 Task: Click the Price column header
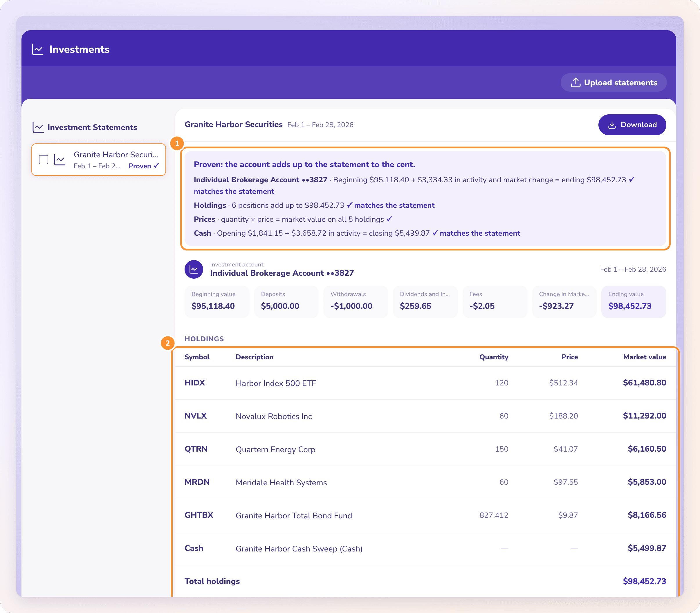(x=570, y=357)
